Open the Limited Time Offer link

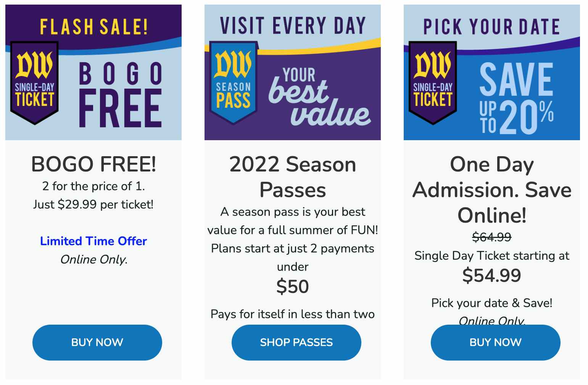point(93,241)
